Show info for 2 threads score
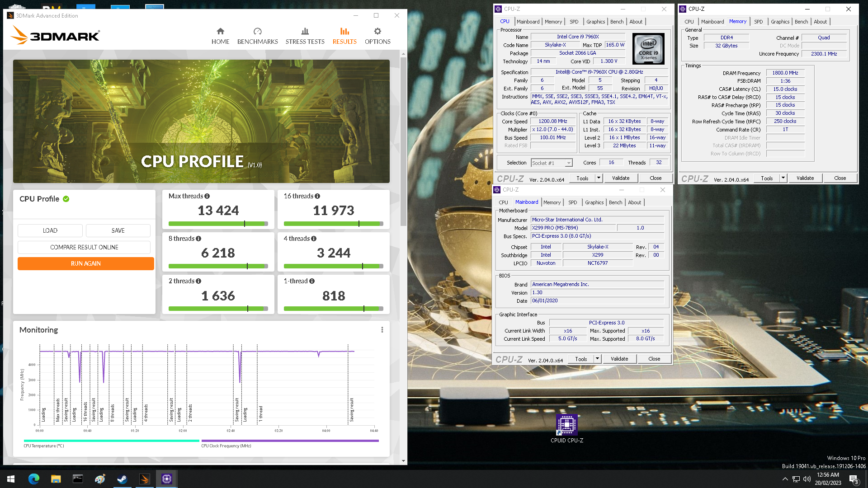This screenshot has width=868, height=488. 198,281
